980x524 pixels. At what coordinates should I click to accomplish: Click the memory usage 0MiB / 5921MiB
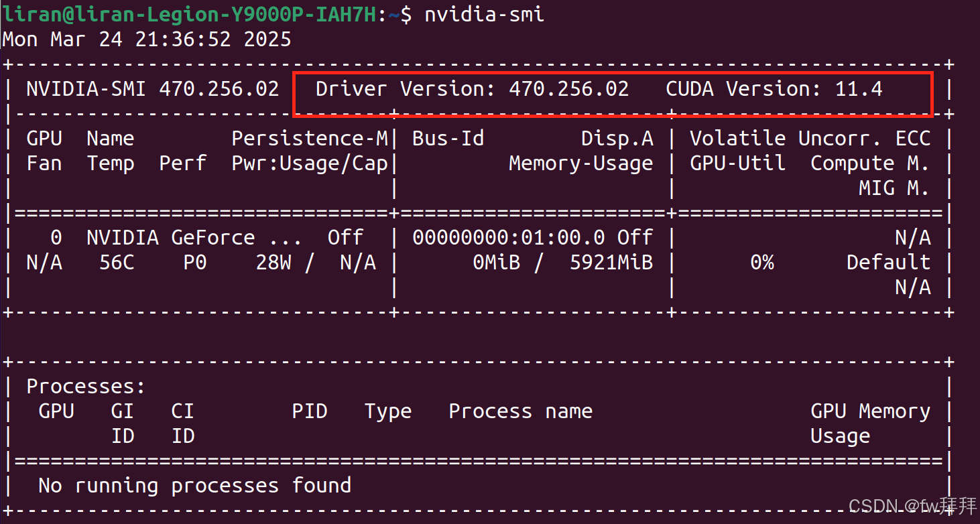(563, 262)
